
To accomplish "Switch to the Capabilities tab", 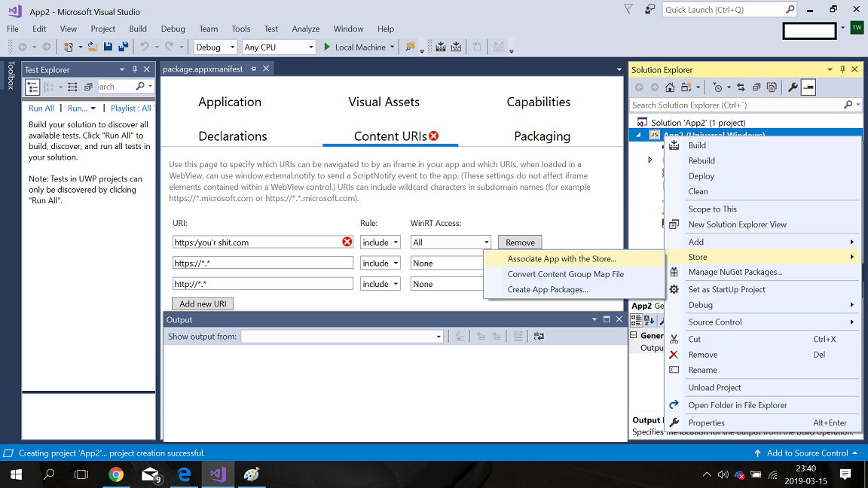I will point(538,102).
